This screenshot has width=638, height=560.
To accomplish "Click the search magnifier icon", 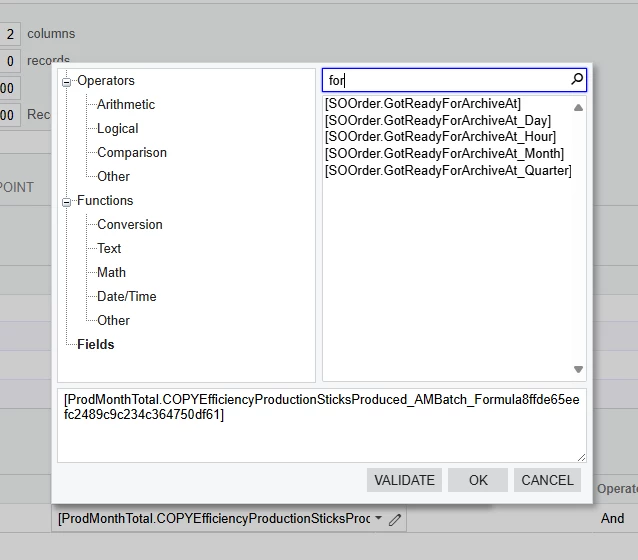I will point(577,79).
